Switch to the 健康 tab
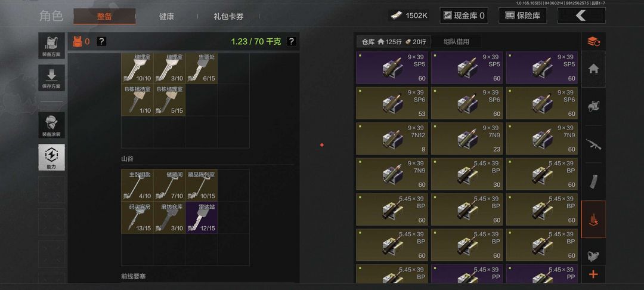Image resolution: width=644 pixels, height=290 pixels. (166, 17)
